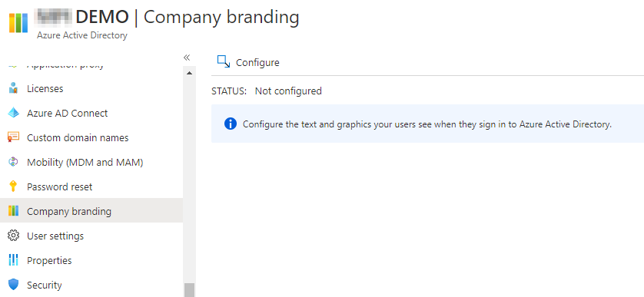The image size is (644, 297).
Task: Click the Licenses sidebar icon
Action: pyautogui.click(x=14, y=88)
